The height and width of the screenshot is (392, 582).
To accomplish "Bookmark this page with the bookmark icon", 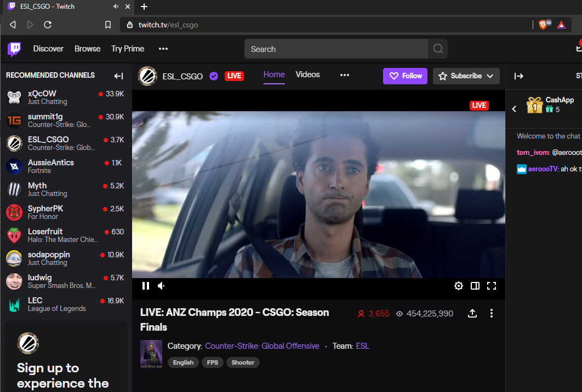I will [x=107, y=25].
